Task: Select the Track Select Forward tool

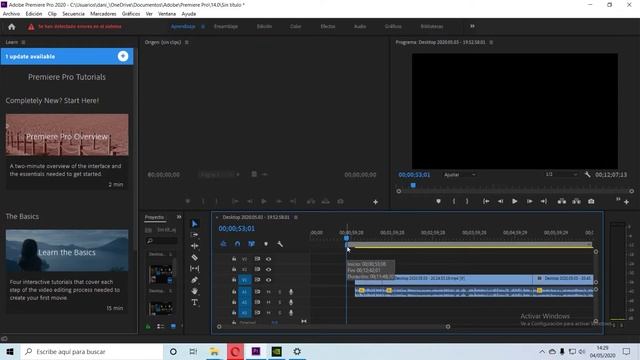Action: click(x=195, y=235)
